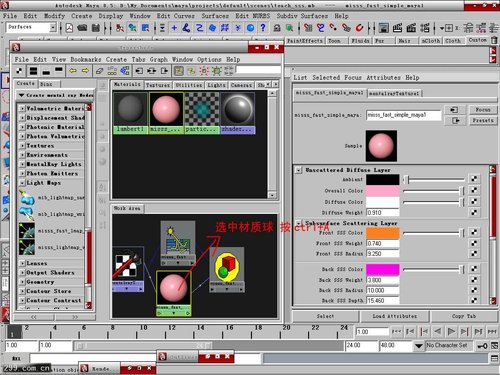Click Ambient color slider

[434, 180]
